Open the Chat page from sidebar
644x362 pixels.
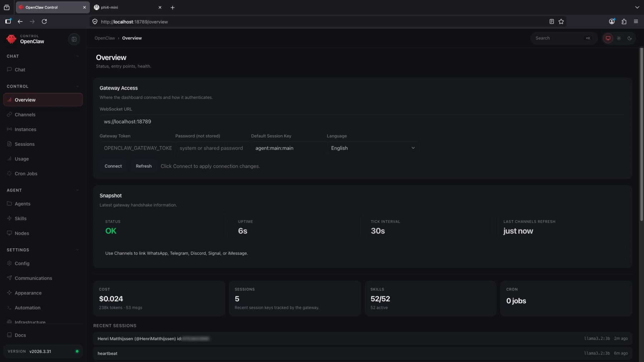click(20, 70)
